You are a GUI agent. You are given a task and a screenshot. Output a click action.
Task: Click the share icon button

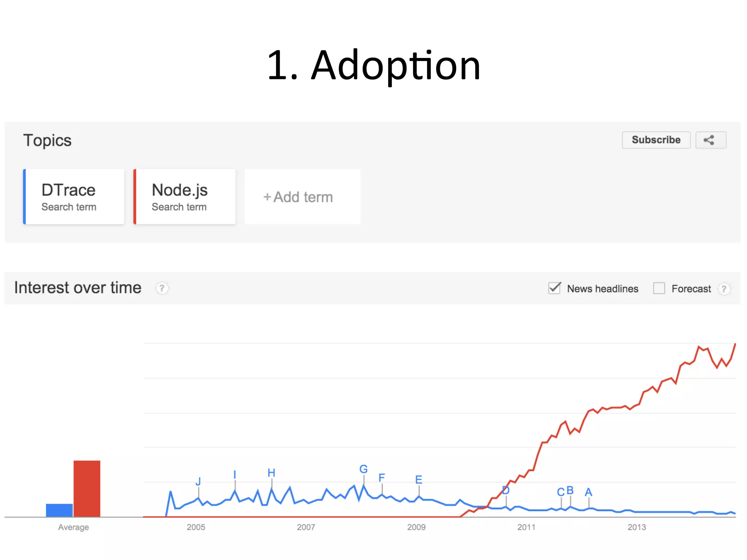pyautogui.click(x=711, y=140)
